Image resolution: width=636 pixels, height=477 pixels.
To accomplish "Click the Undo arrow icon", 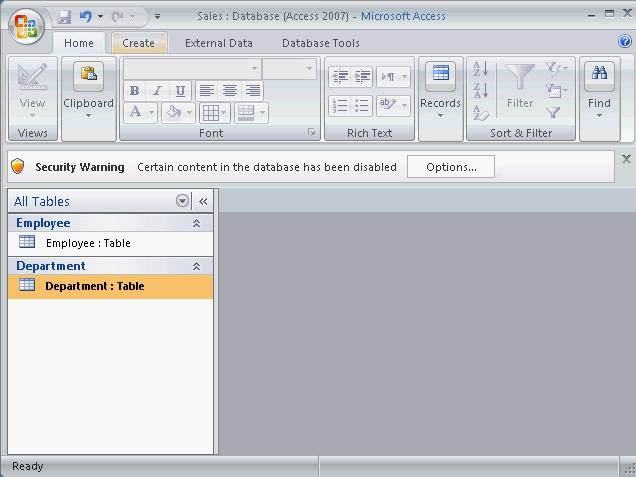I will point(85,17).
